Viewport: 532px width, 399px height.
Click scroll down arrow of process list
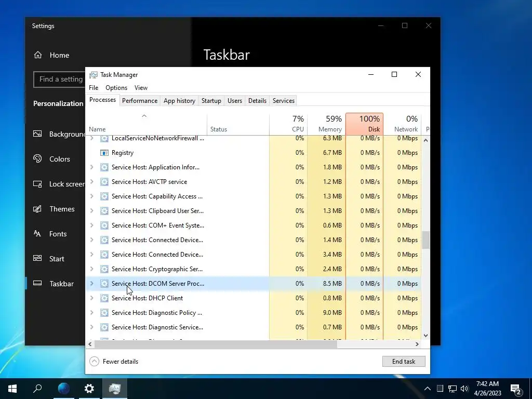click(x=426, y=336)
